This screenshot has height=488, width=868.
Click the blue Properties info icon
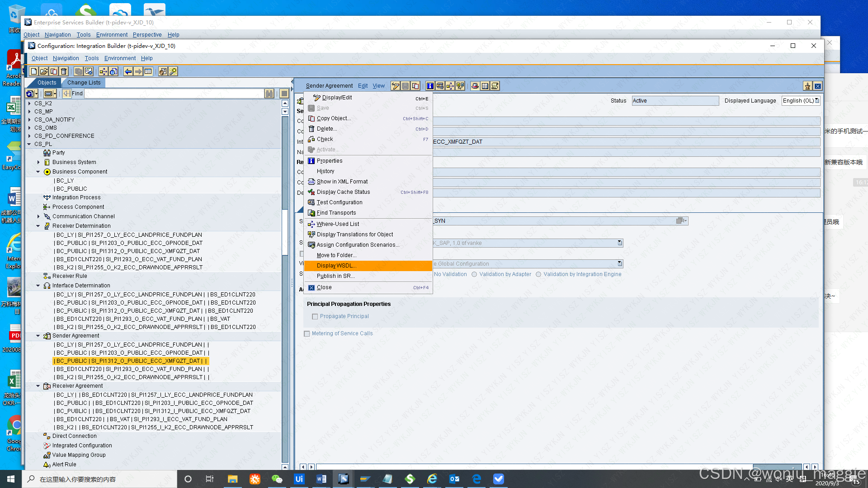click(x=430, y=86)
